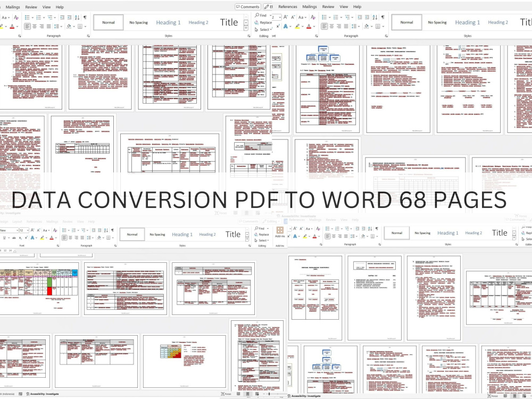Open font size box in top-right window

(277, 18)
